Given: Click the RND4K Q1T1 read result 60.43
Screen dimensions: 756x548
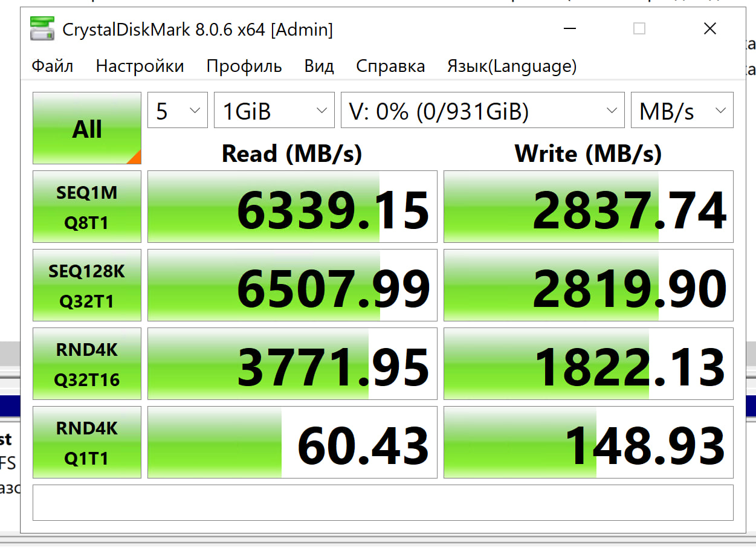Looking at the screenshot, I should tap(292, 442).
